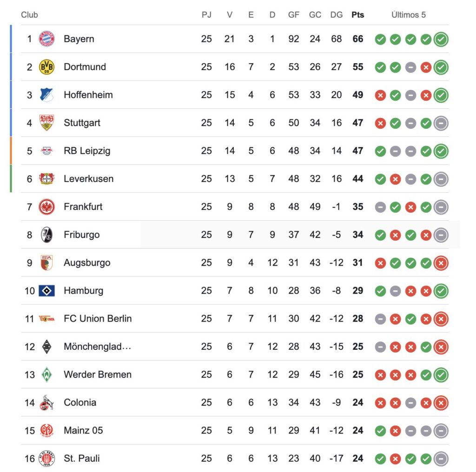Click Augsburgo's latest match loss indicator

click(441, 263)
